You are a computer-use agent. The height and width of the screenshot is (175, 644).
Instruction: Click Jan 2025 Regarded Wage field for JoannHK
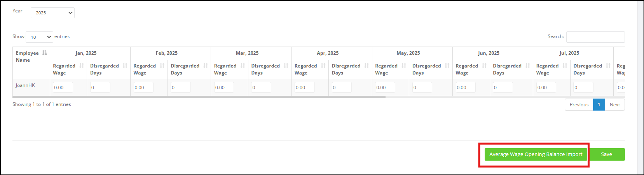point(63,87)
